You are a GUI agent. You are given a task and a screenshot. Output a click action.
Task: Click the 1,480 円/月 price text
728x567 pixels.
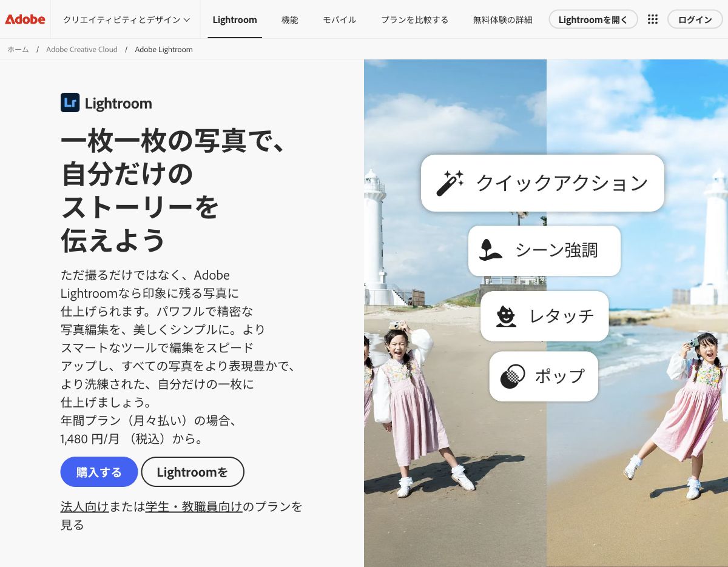click(x=89, y=438)
